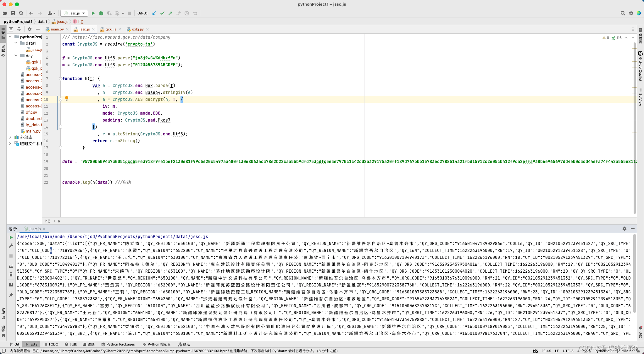
Task: Collapse the pythonProject1 root folder
Action: [10, 37]
